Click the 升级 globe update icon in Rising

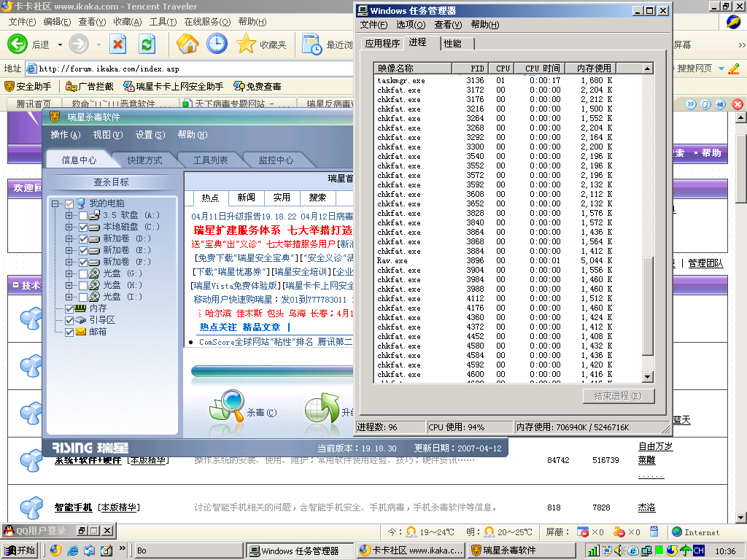tap(322, 408)
